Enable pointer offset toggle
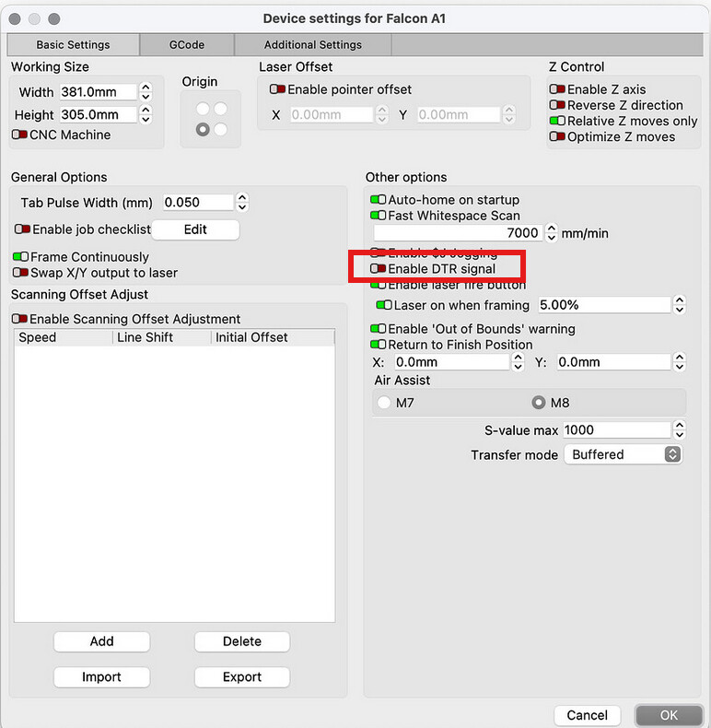This screenshot has height=728, width=711. (277, 89)
